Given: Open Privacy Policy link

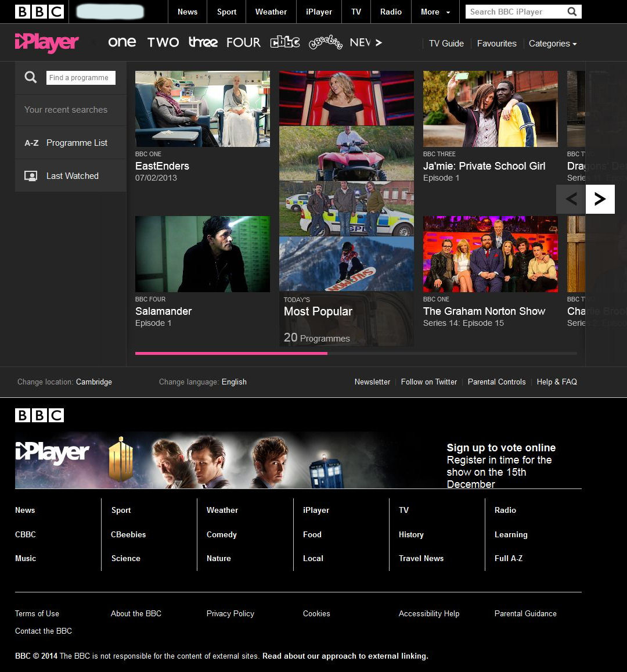Looking at the screenshot, I should [x=230, y=614].
